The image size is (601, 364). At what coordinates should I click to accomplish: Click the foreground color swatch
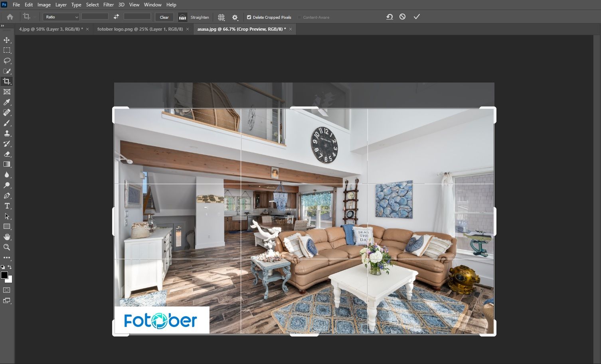pyautogui.click(x=4, y=275)
